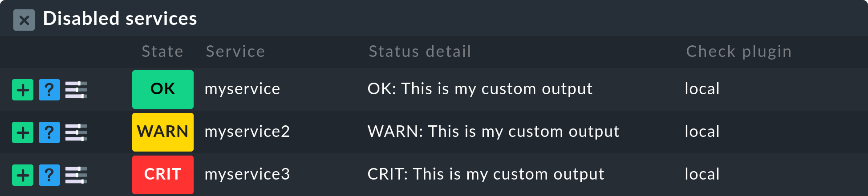Open check parameters icon for myservice3

(x=76, y=175)
